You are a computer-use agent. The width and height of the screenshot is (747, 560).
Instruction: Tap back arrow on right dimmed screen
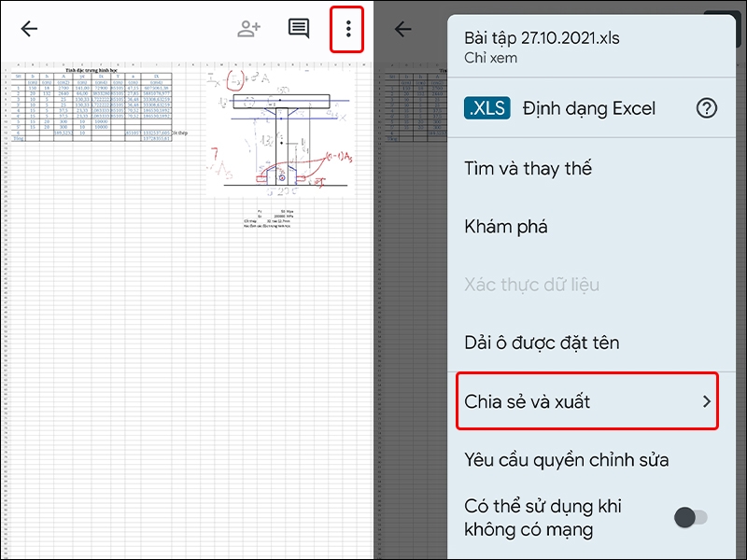[403, 29]
